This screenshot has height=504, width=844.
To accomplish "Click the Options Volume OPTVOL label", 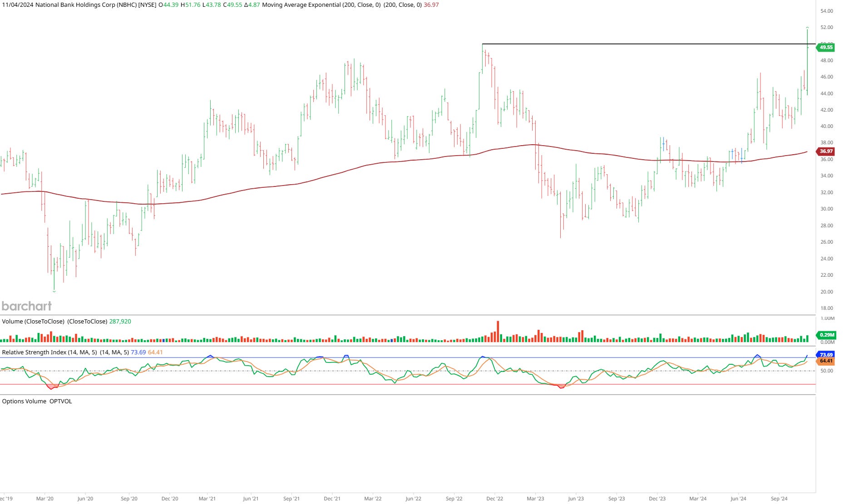I will (x=37, y=401).
